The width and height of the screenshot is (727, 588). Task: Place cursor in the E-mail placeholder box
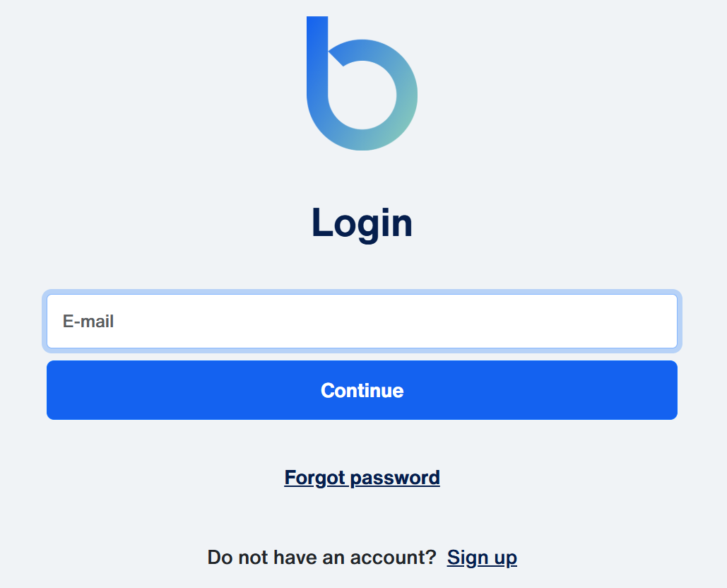362,321
